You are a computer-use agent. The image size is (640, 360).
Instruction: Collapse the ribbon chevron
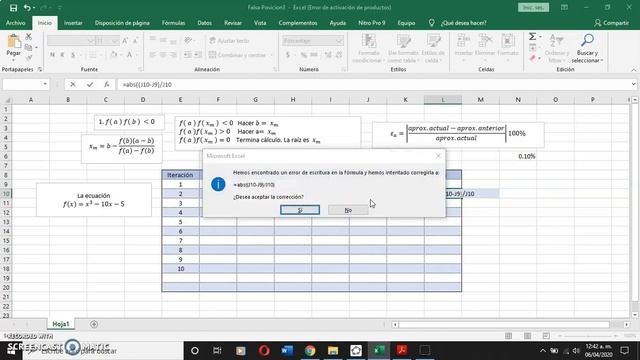click(633, 70)
